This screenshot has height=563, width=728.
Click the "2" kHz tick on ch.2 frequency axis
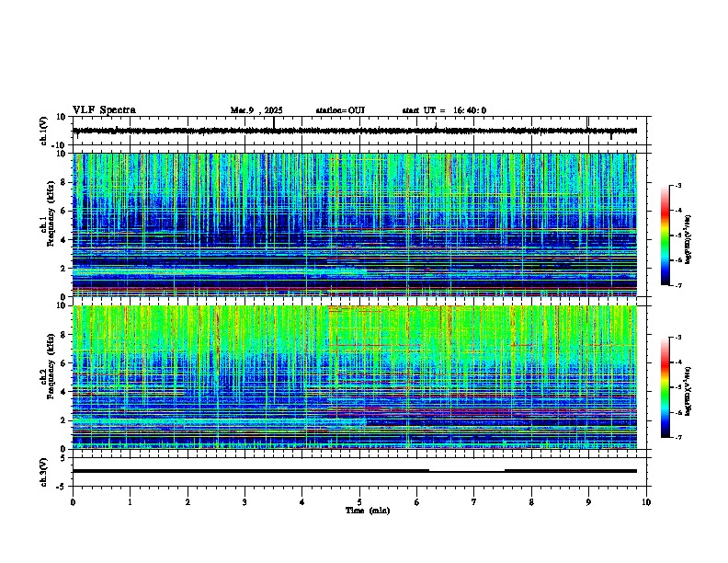[64, 420]
